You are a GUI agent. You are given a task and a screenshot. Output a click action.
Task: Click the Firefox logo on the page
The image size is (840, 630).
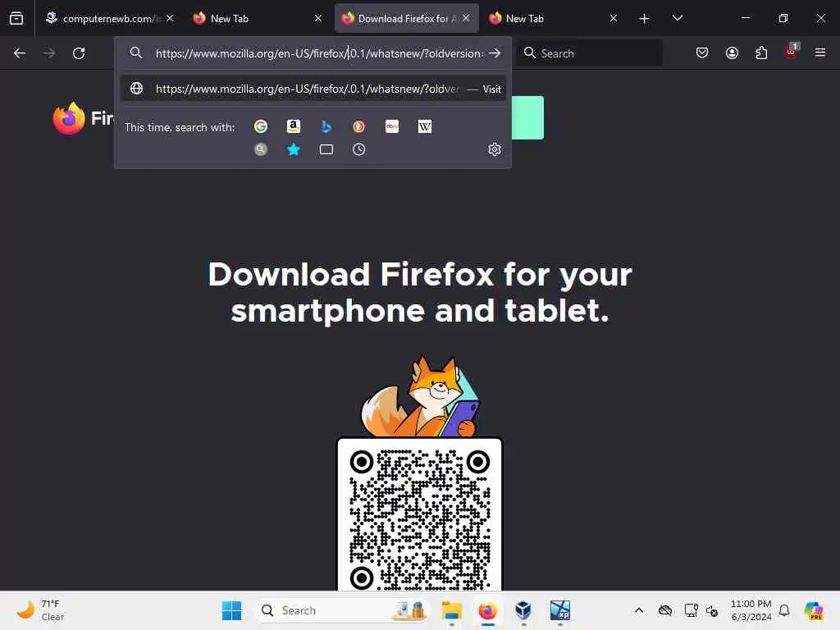pos(69,118)
